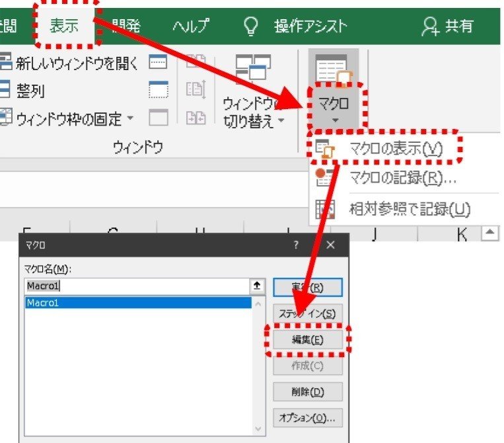Image resolution: width=504 pixels, height=443 pixels.
Task: Click the collapse dialog arrow beside マクロ名
Action: point(257,286)
